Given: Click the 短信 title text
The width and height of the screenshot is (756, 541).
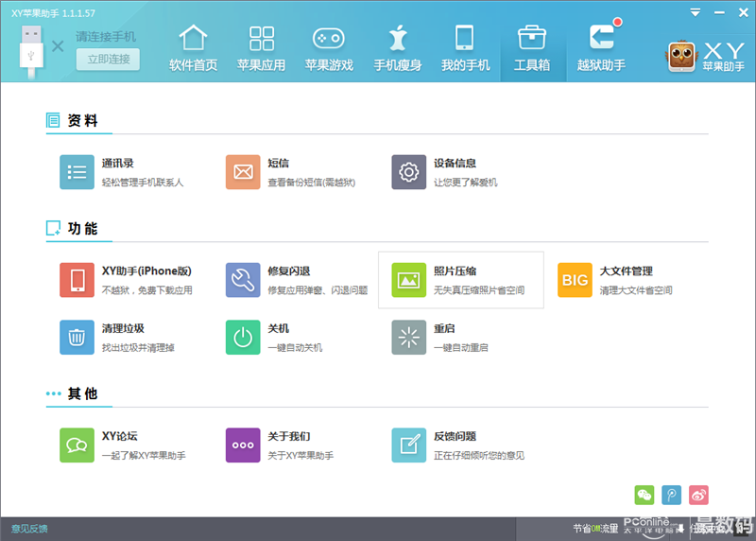Looking at the screenshot, I should 278,163.
